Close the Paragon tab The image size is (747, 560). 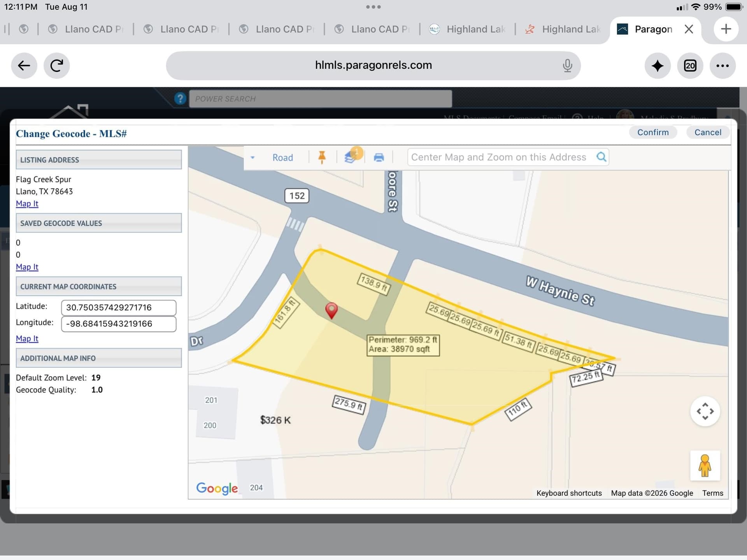(x=689, y=29)
